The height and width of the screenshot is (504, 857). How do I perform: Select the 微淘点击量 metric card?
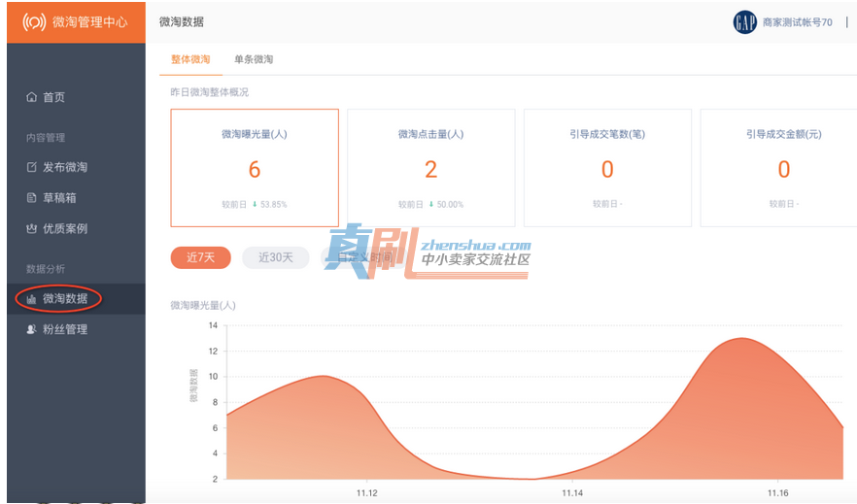pyautogui.click(x=430, y=167)
